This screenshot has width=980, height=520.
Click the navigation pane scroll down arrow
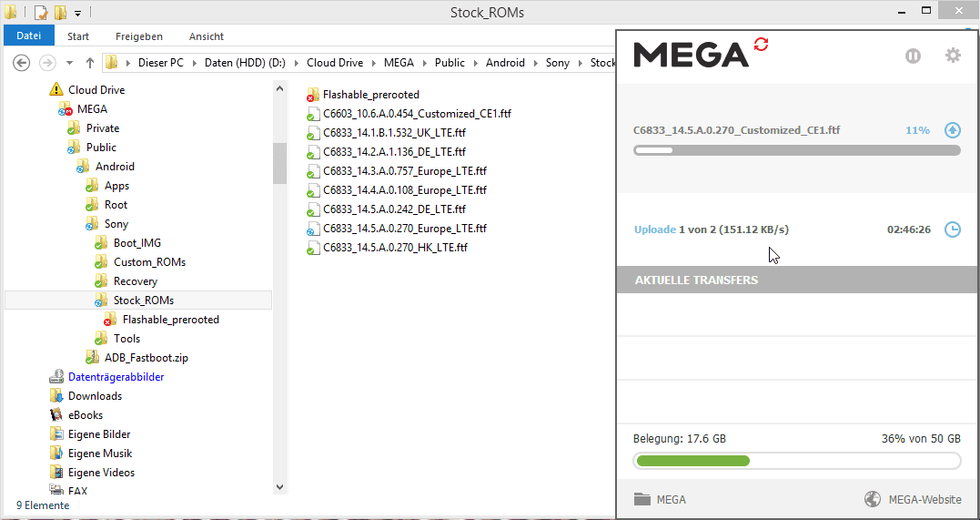pos(280,487)
